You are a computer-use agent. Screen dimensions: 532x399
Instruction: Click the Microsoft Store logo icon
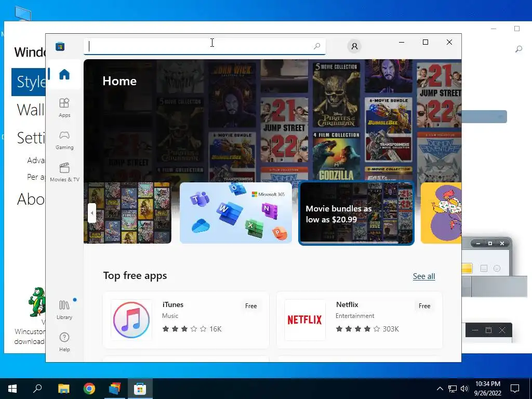pyautogui.click(x=60, y=46)
